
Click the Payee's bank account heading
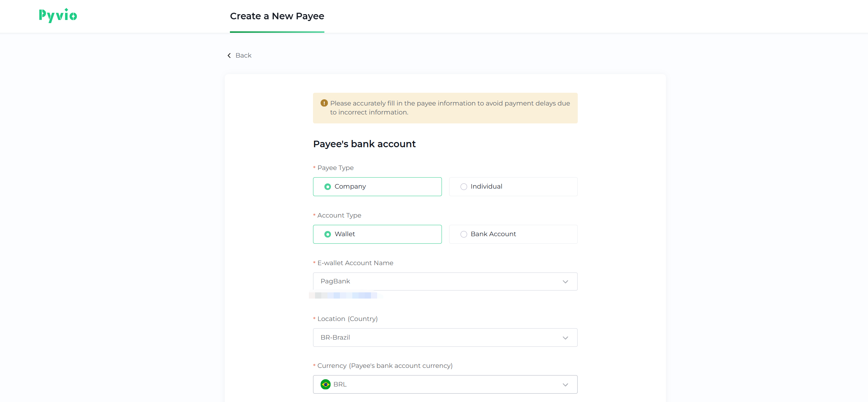coord(364,144)
